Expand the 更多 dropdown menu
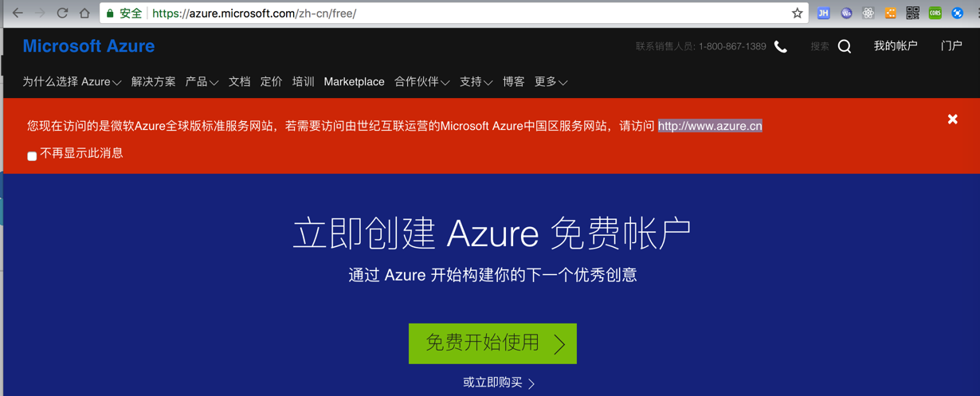Viewport: 980px width, 396px height. (x=551, y=82)
